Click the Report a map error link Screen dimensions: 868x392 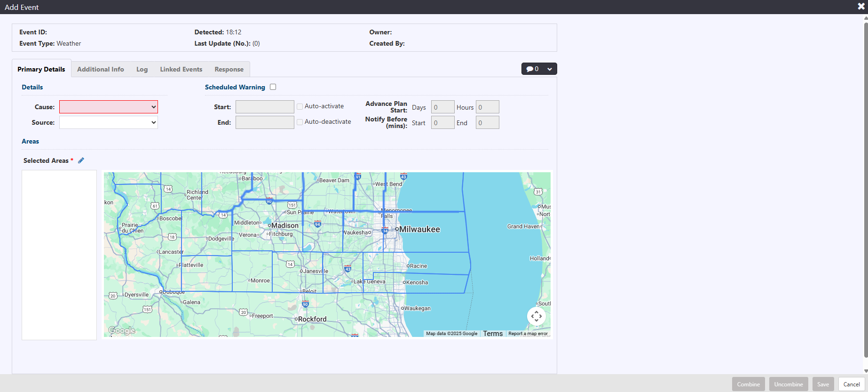(528, 334)
